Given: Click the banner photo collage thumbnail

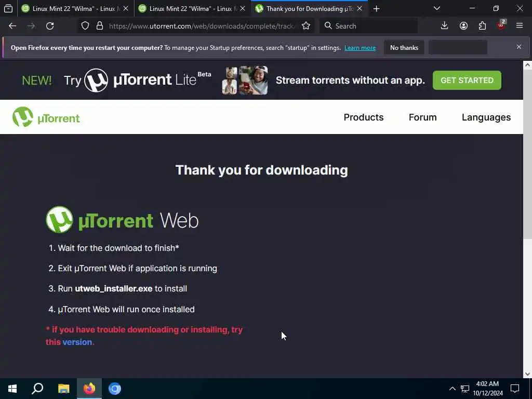Looking at the screenshot, I should [245, 81].
